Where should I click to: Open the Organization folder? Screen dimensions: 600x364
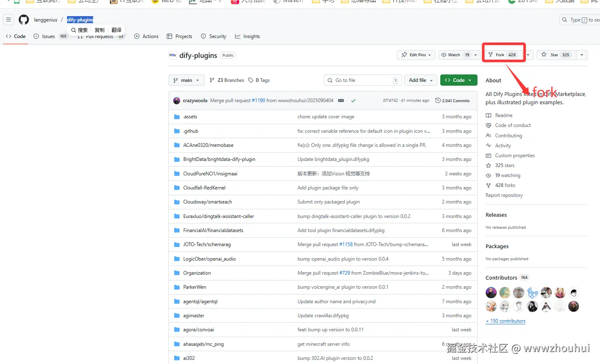pos(197,273)
